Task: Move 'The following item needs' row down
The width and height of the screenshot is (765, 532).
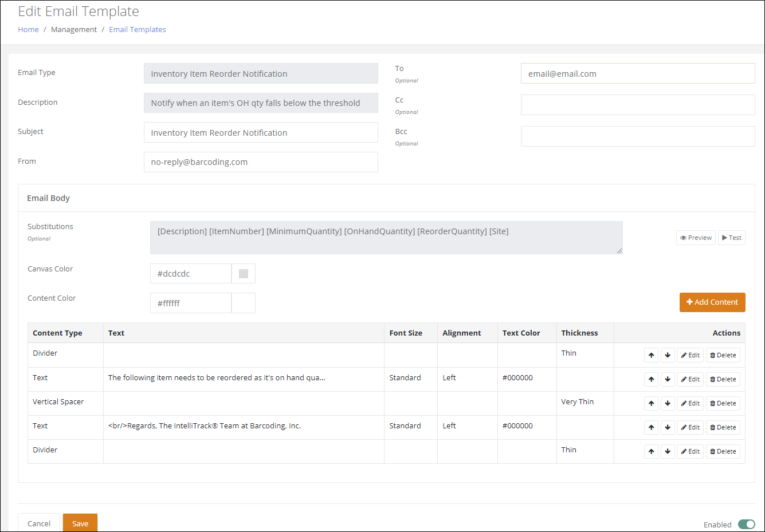Action: [x=668, y=379]
